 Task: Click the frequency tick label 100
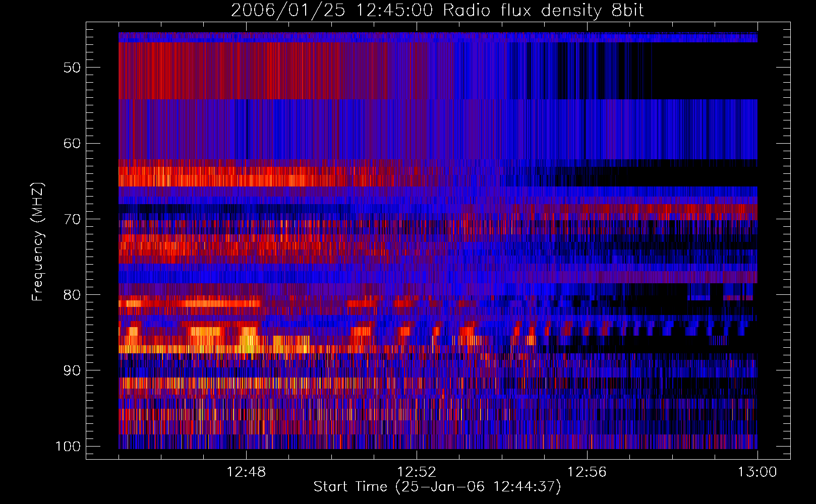68,447
